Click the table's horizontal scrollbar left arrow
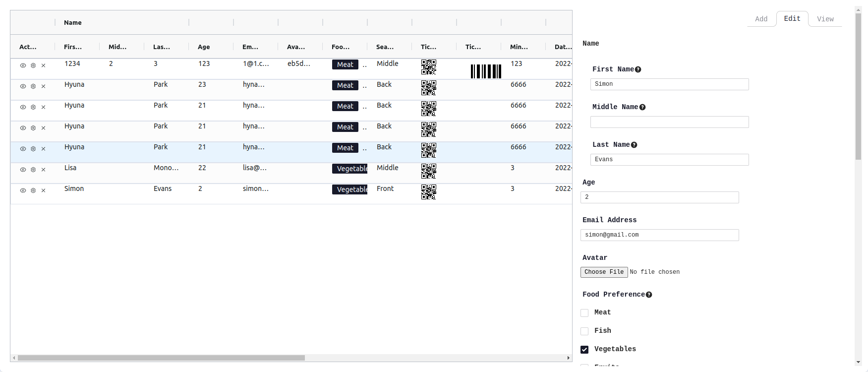 [x=14, y=358]
